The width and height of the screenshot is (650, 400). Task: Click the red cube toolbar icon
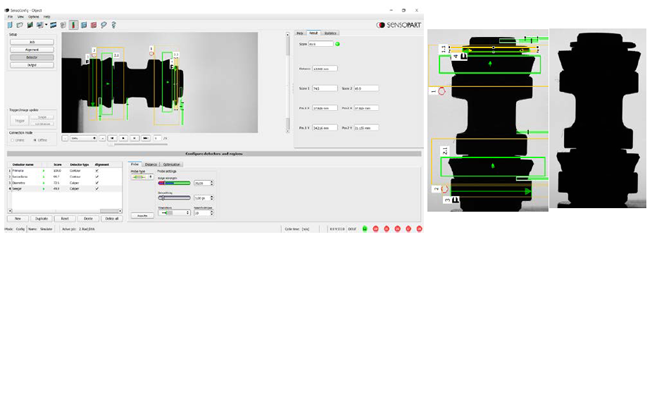[94, 25]
